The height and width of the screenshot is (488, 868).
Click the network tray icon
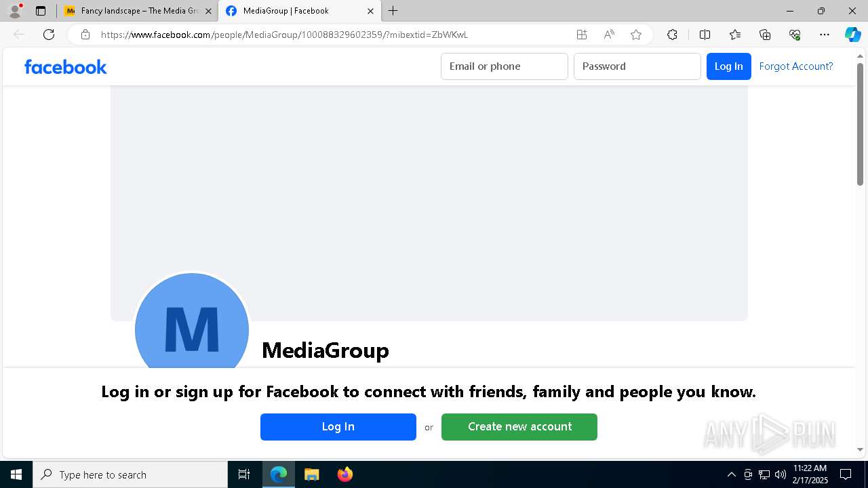tap(764, 474)
